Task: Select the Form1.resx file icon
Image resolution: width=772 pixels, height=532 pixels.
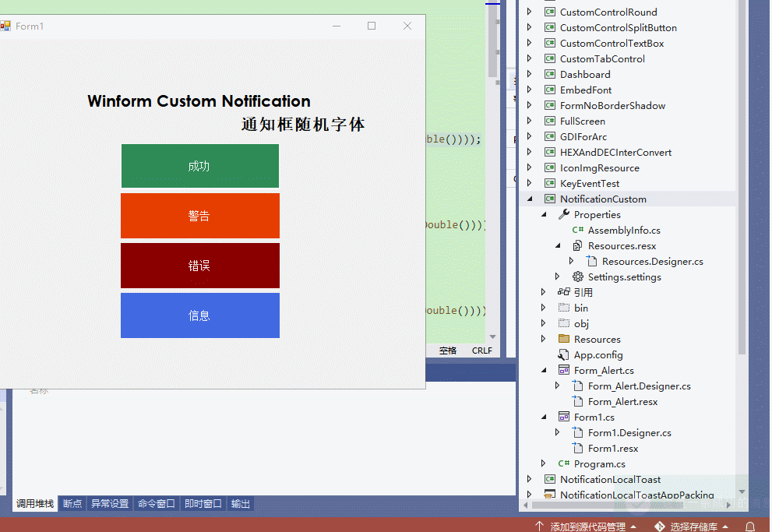Action: (578, 448)
